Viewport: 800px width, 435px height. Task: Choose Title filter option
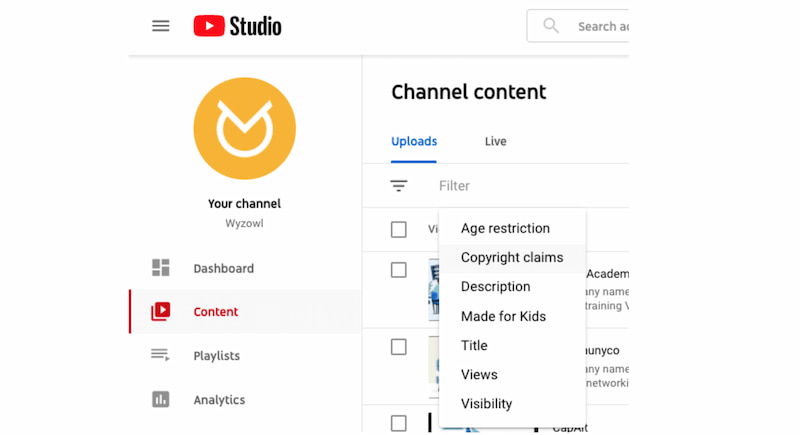pos(512,345)
